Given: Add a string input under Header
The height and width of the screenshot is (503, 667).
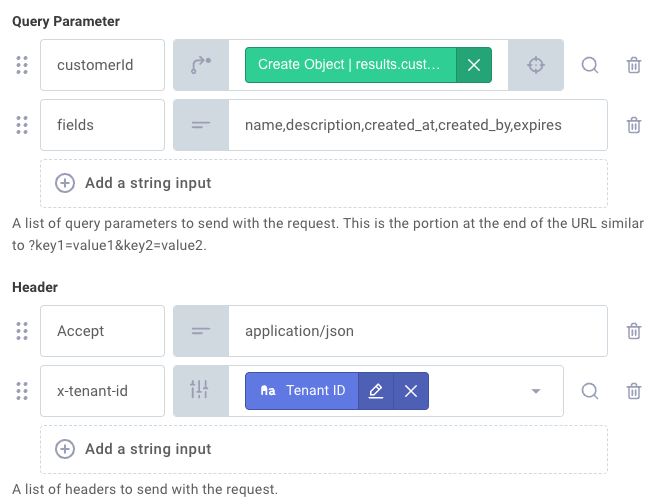Looking at the screenshot, I should pos(324,449).
